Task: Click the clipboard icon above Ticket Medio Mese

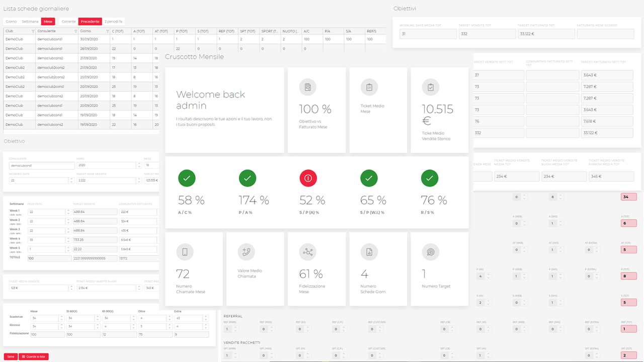Action: pos(369,87)
